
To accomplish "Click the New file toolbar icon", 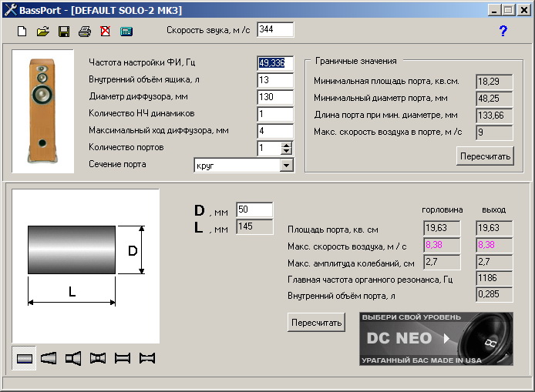I will [22, 32].
